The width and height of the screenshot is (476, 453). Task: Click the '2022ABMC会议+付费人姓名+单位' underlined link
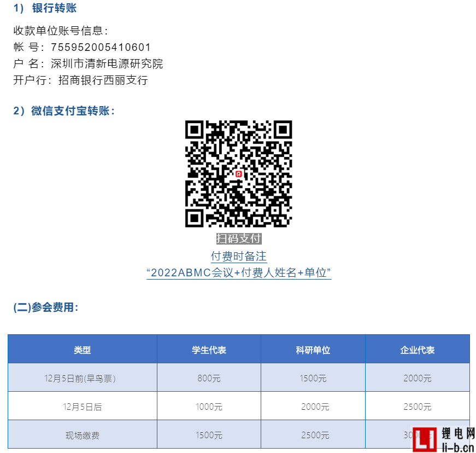click(x=239, y=273)
